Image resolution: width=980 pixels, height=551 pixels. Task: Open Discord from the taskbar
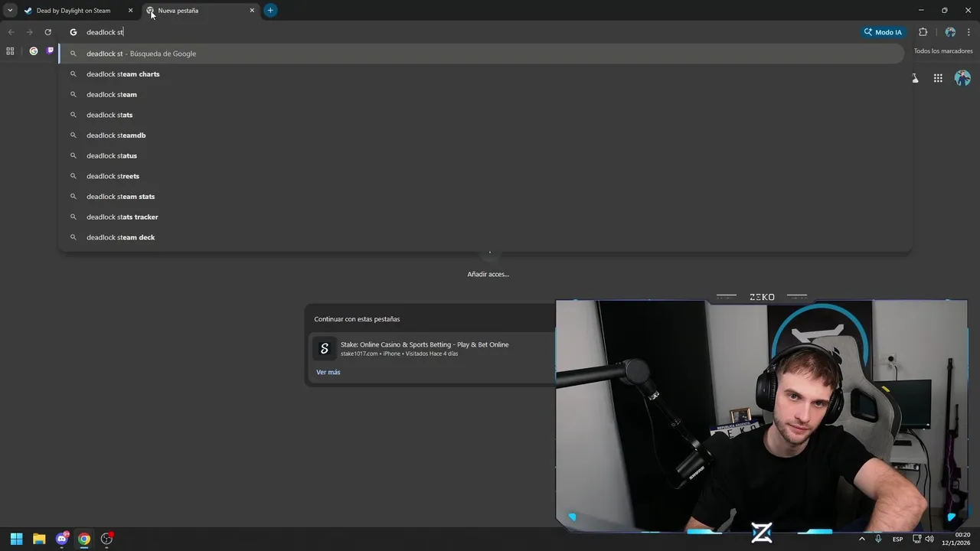62,539
